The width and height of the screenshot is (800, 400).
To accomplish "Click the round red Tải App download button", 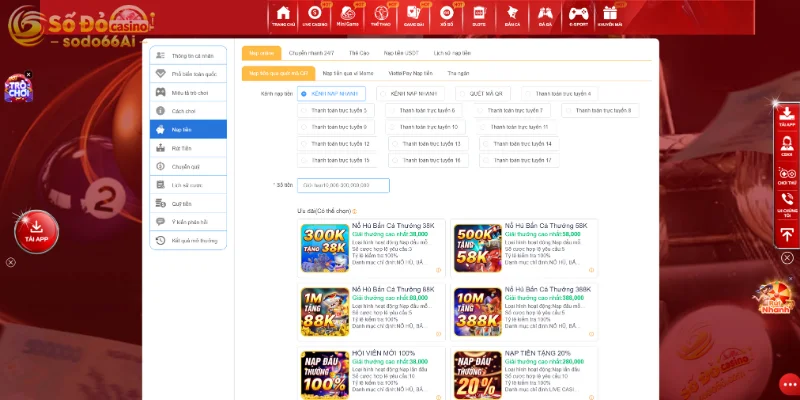I will click(x=36, y=229).
